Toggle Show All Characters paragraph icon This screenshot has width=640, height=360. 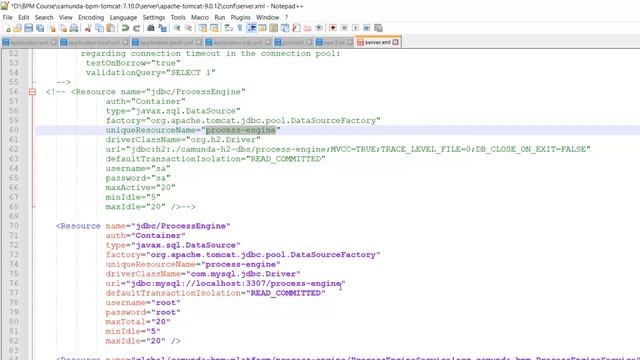click(x=240, y=28)
